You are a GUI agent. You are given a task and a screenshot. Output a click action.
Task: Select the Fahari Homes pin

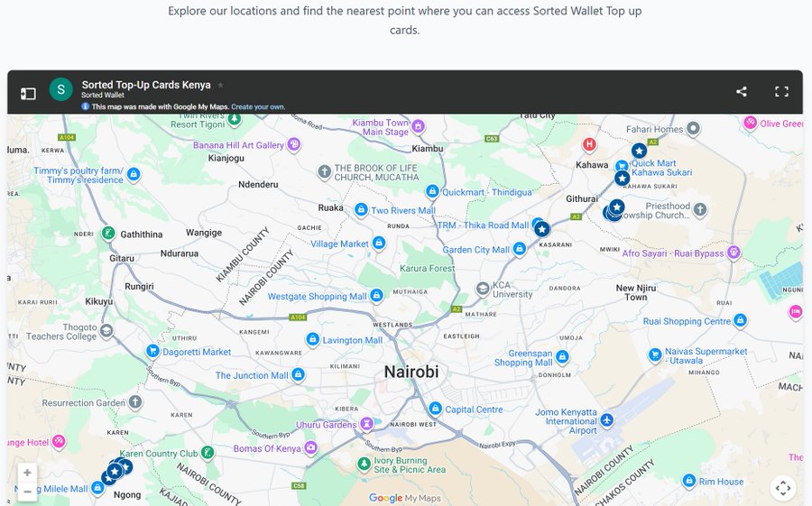[694, 128]
